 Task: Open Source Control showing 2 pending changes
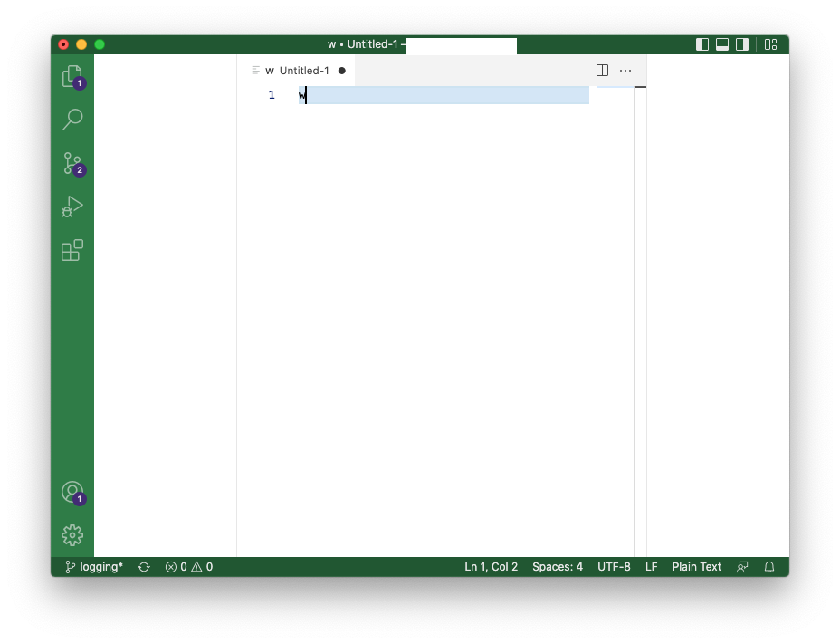click(72, 163)
